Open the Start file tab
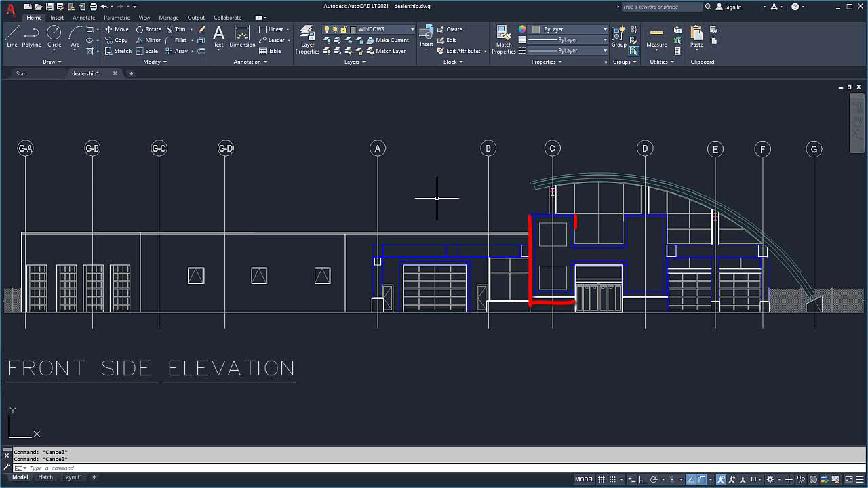Image resolution: width=868 pixels, height=488 pixels. [x=22, y=73]
